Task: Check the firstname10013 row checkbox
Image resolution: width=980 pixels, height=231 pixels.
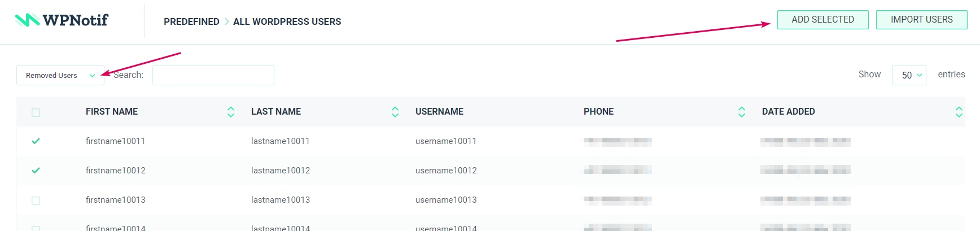Action: point(36,201)
